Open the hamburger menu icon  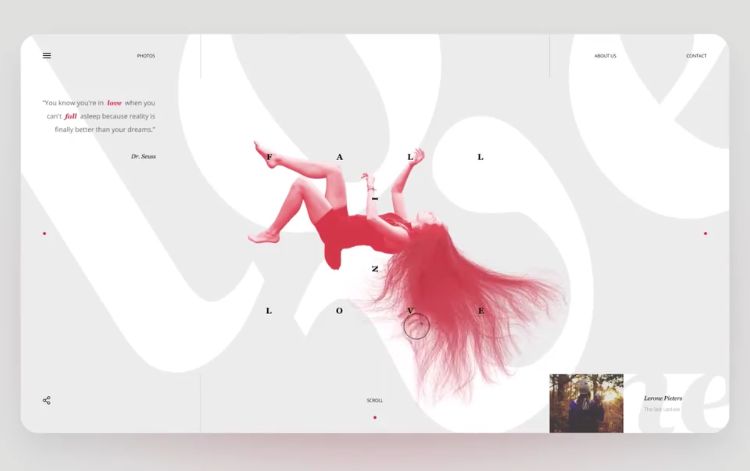[x=47, y=55]
